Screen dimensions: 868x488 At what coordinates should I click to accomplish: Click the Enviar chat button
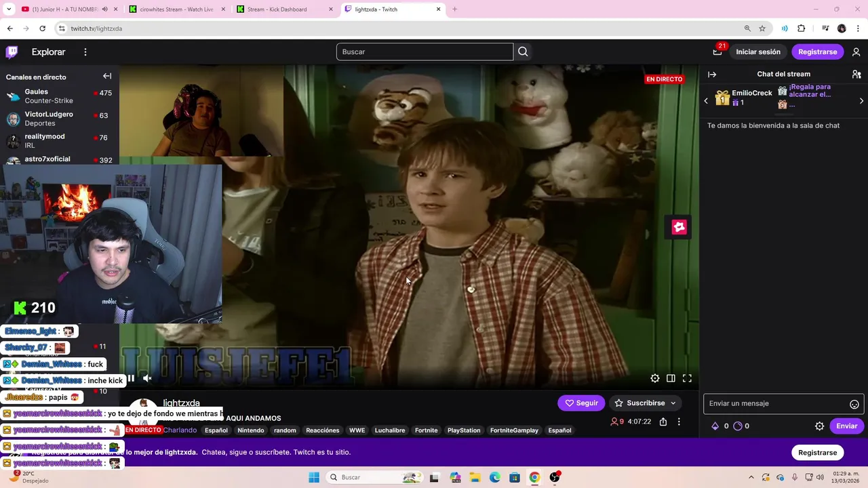(846, 426)
